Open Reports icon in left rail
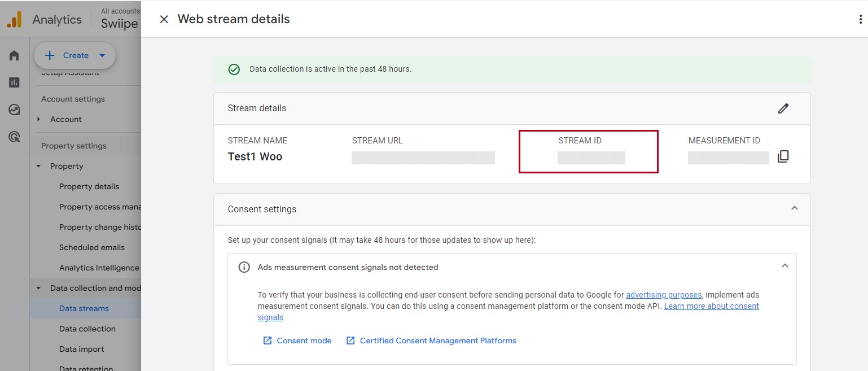This screenshot has width=868, height=371. point(15,82)
